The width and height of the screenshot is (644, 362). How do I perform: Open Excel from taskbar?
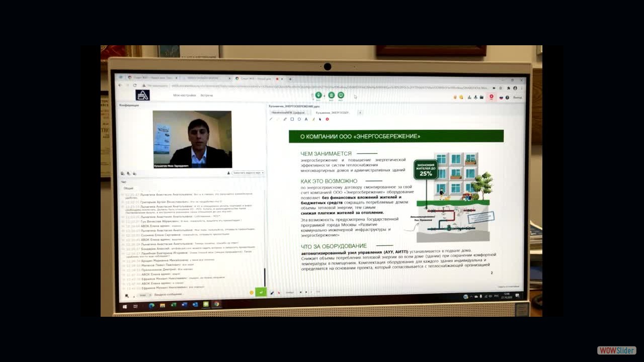point(174,305)
